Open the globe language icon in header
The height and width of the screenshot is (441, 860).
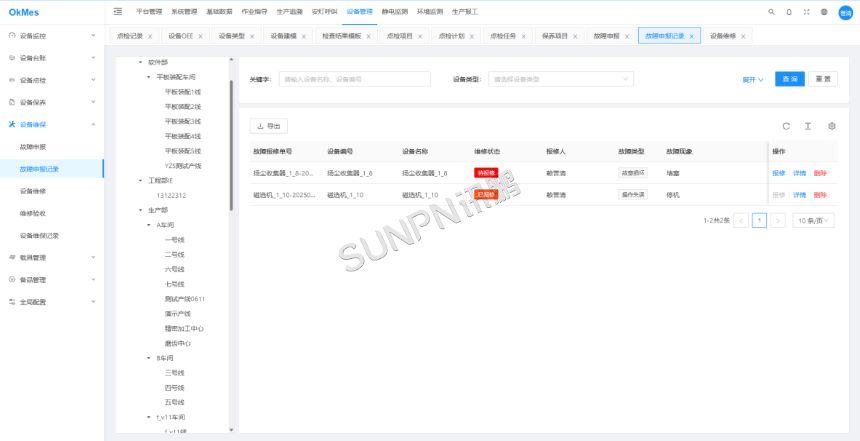(824, 12)
